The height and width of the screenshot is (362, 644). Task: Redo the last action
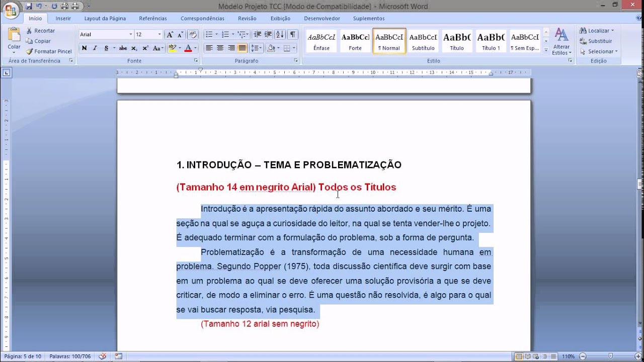coord(54,6)
